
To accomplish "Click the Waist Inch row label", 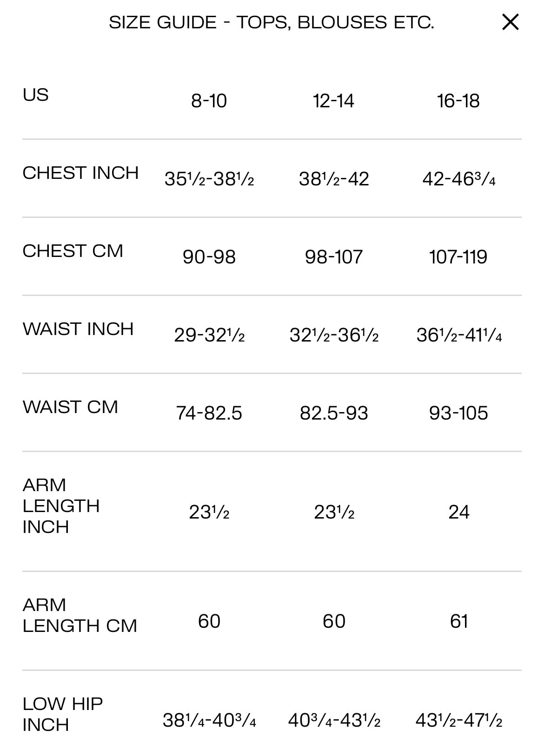I will point(78,329).
